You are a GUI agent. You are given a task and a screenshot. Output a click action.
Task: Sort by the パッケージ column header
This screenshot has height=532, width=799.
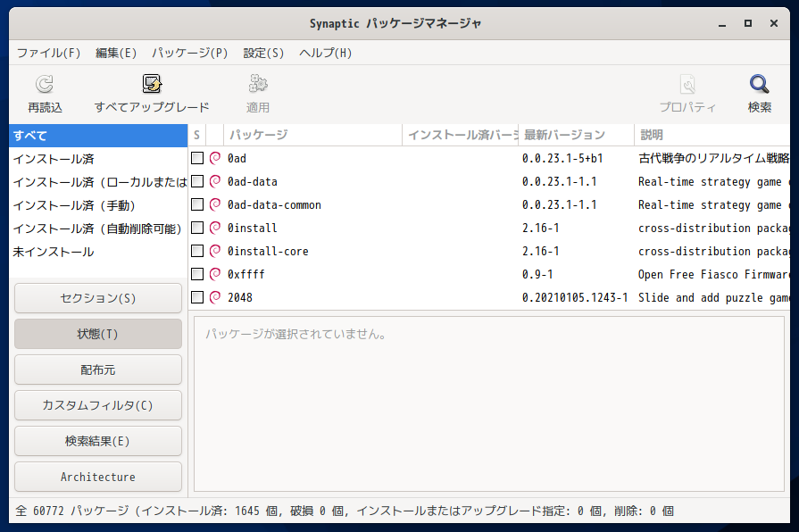point(312,135)
